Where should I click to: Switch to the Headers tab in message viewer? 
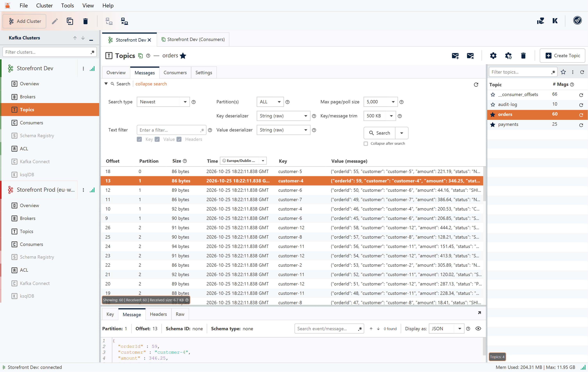coord(158,314)
